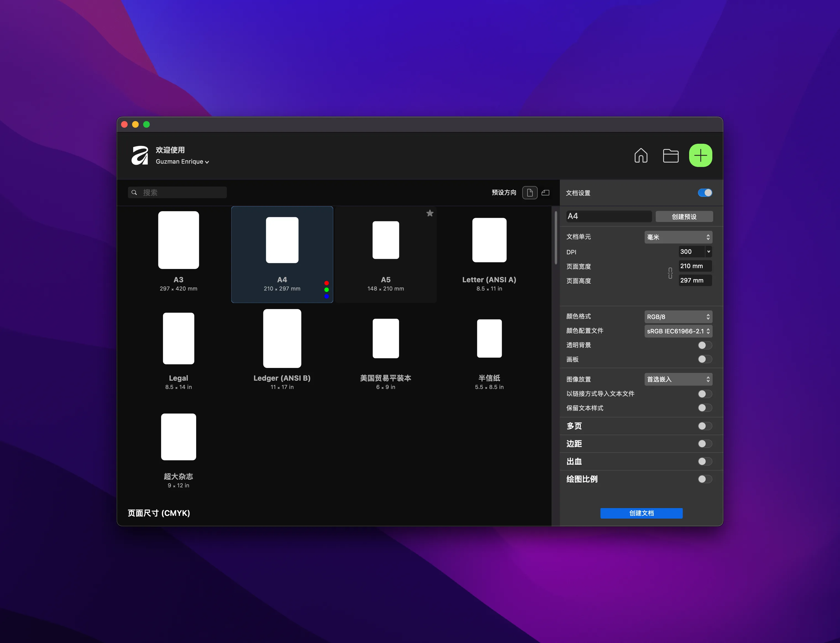
Task: Click the search field 搜索
Action: pos(177,192)
